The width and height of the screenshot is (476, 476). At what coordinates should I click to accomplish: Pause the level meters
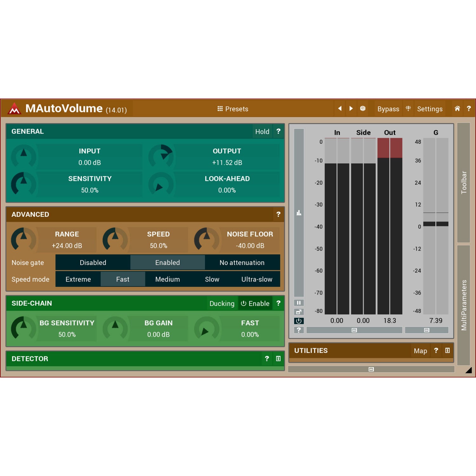tap(299, 303)
